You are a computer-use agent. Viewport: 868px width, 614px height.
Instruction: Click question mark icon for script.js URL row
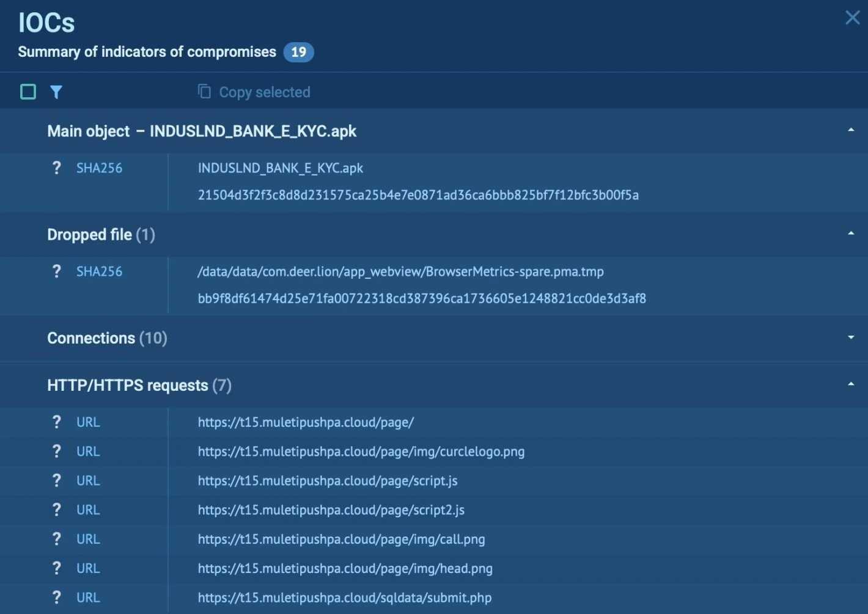point(57,481)
